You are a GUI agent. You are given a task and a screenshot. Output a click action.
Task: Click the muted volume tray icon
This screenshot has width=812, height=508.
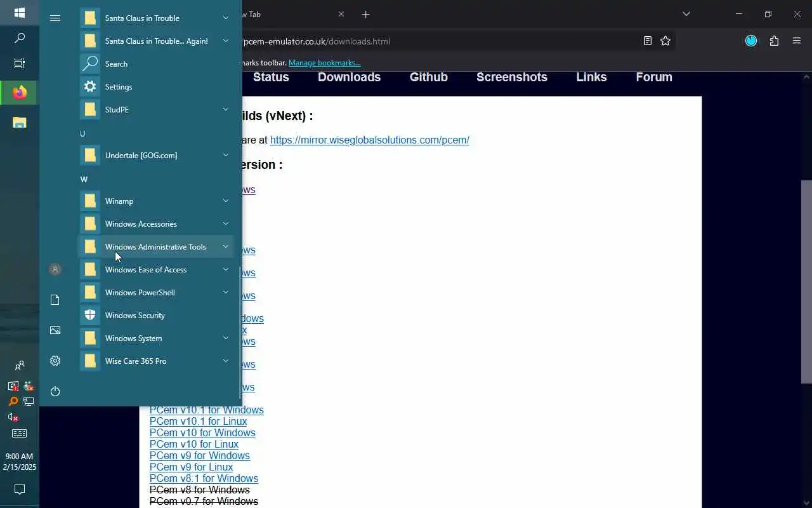pos(13,417)
